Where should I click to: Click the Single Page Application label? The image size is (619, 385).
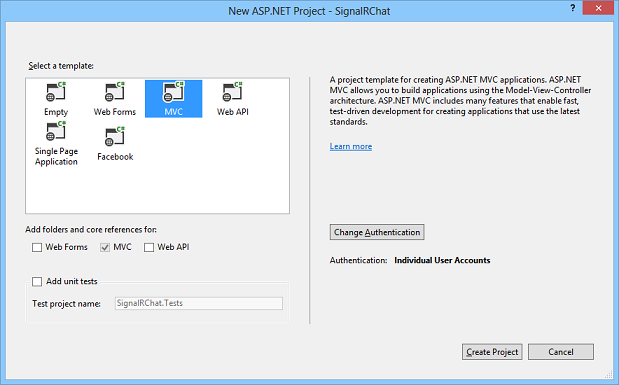click(x=56, y=156)
